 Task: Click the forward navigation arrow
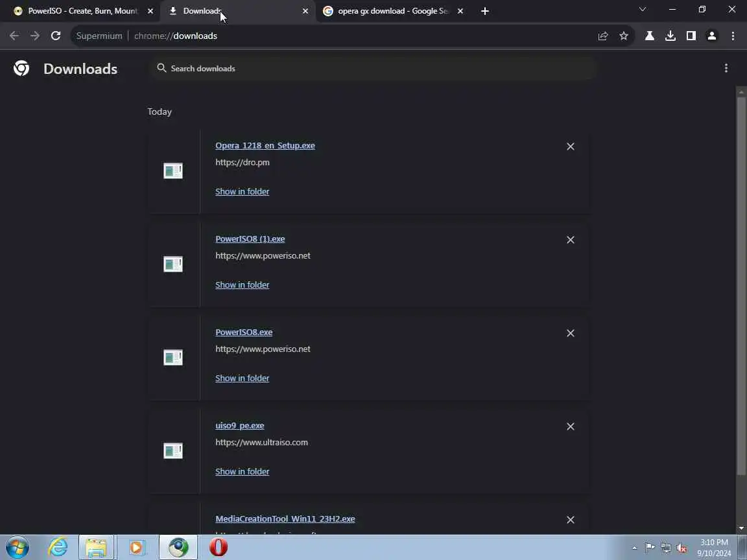35,36
